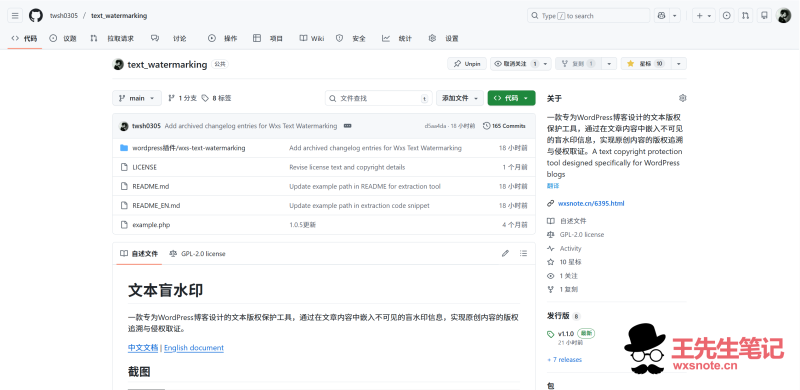Open the hamburger navigation menu
Screen dimensions: 800x390
tap(15, 16)
